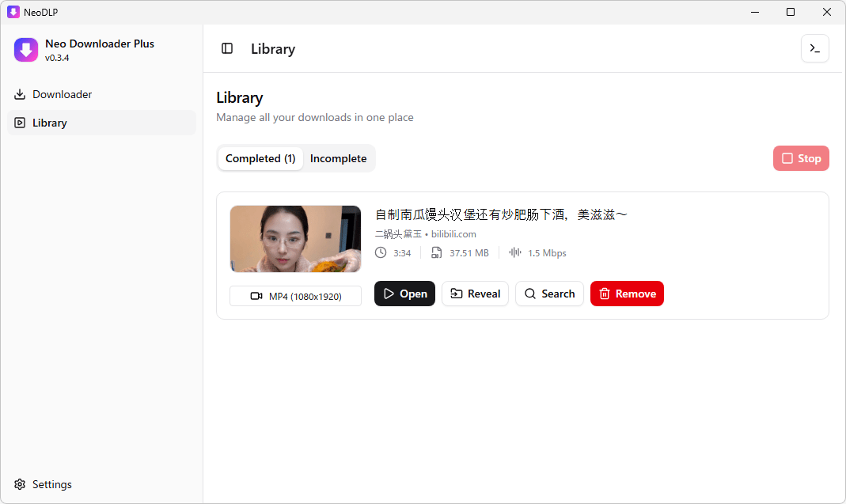Remove the download from library

[627, 294]
